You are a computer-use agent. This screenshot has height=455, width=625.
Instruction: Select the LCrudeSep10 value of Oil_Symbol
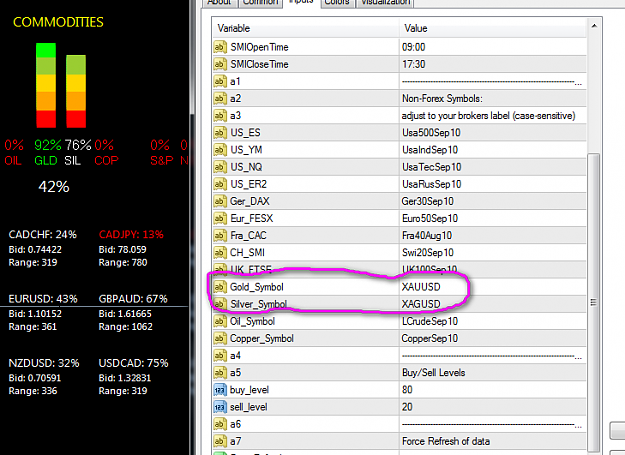[430, 321]
